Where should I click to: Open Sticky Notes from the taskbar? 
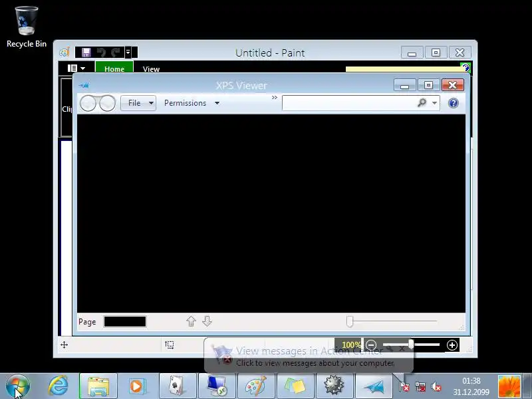(x=295, y=386)
